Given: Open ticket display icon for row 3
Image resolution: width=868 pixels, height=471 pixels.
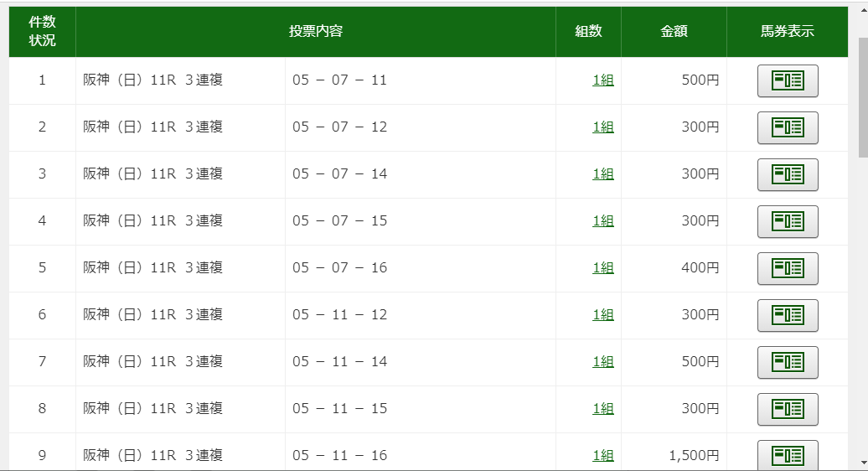Looking at the screenshot, I should [788, 175].
